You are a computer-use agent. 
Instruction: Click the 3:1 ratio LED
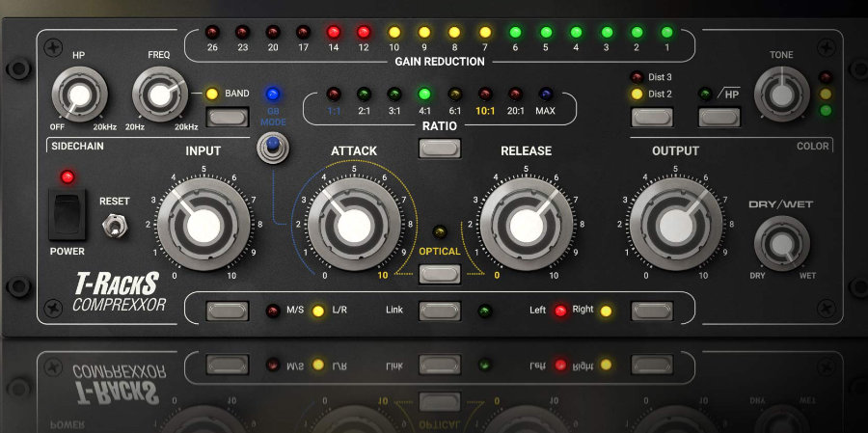click(x=394, y=94)
